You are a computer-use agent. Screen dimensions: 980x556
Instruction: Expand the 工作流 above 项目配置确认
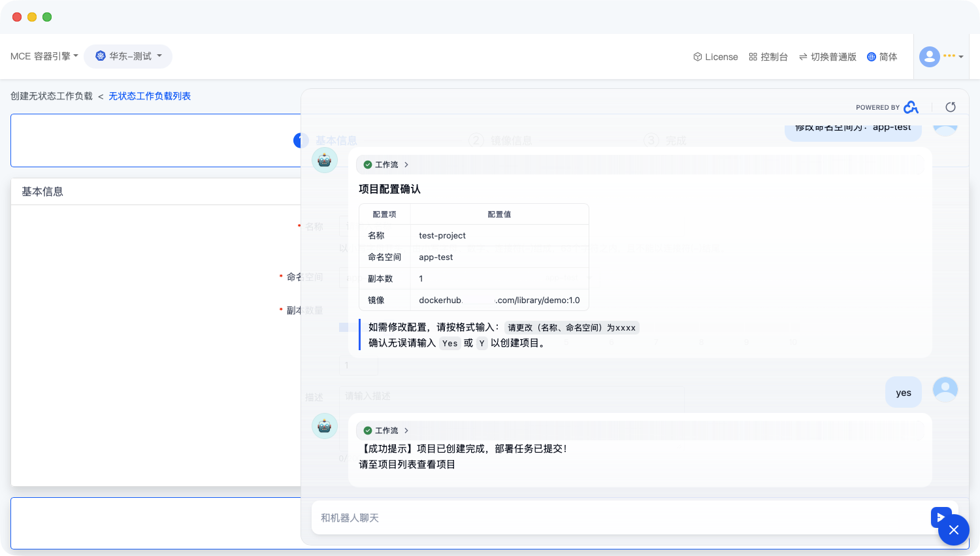386,165
